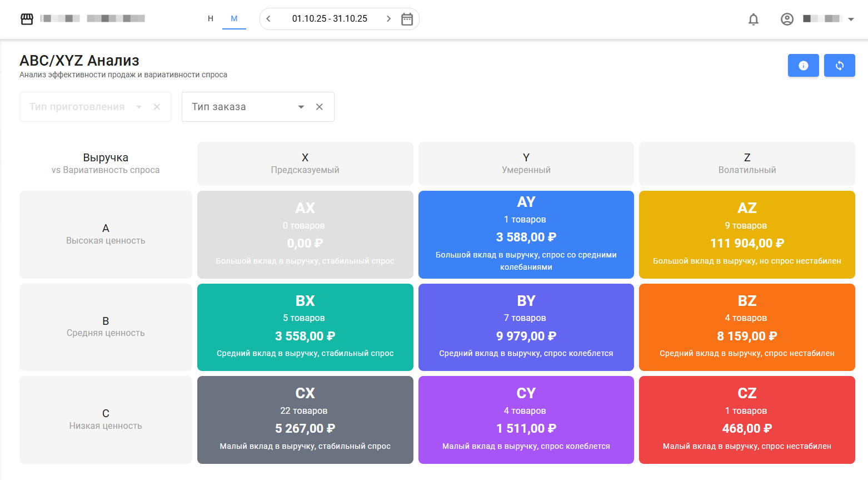The height and width of the screenshot is (480, 868).
Task: Click the B 'Средняя ценность' row header
Action: [x=106, y=327]
